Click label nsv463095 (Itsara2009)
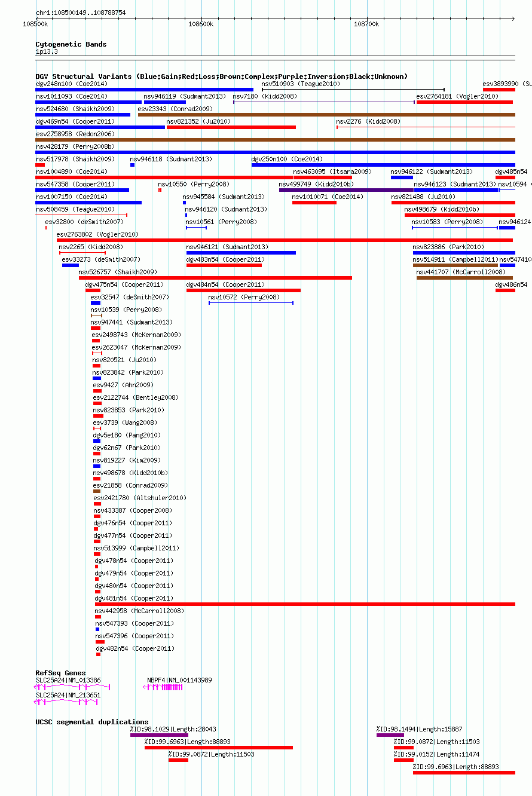The width and height of the screenshot is (532, 796). click(x=332, y=172)
